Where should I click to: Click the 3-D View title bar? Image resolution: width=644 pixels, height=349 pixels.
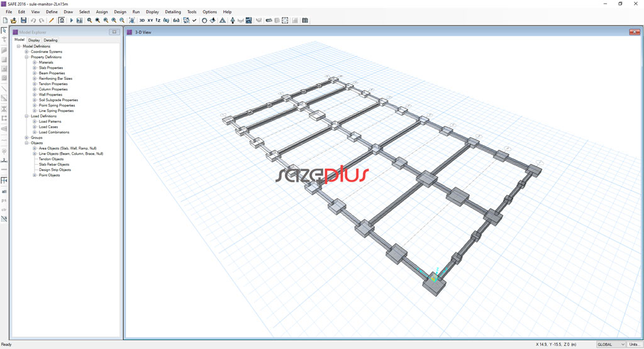click(x=382, y=32)
